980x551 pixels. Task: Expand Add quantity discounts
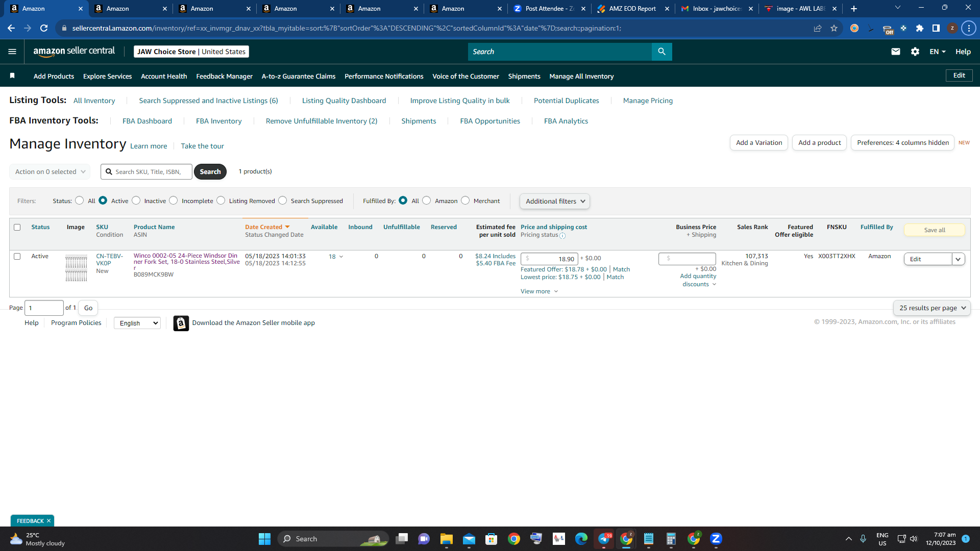[x=698, y=280]
